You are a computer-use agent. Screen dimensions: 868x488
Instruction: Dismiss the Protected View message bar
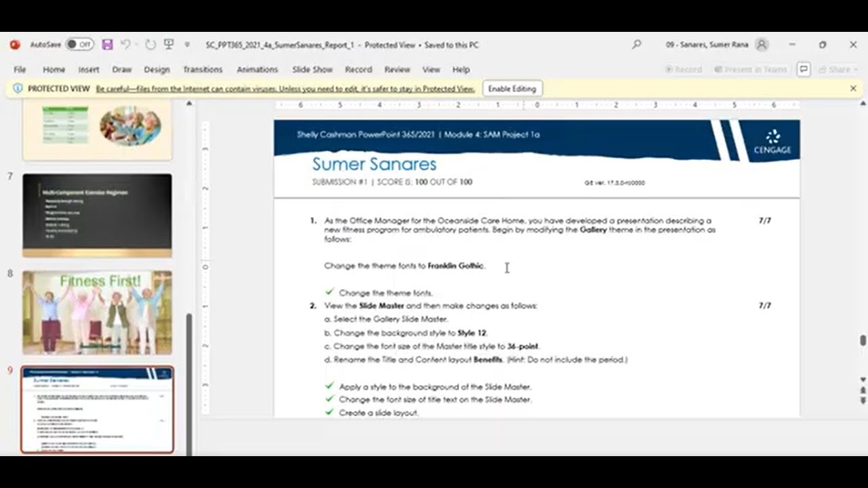(x=853, y=89)
